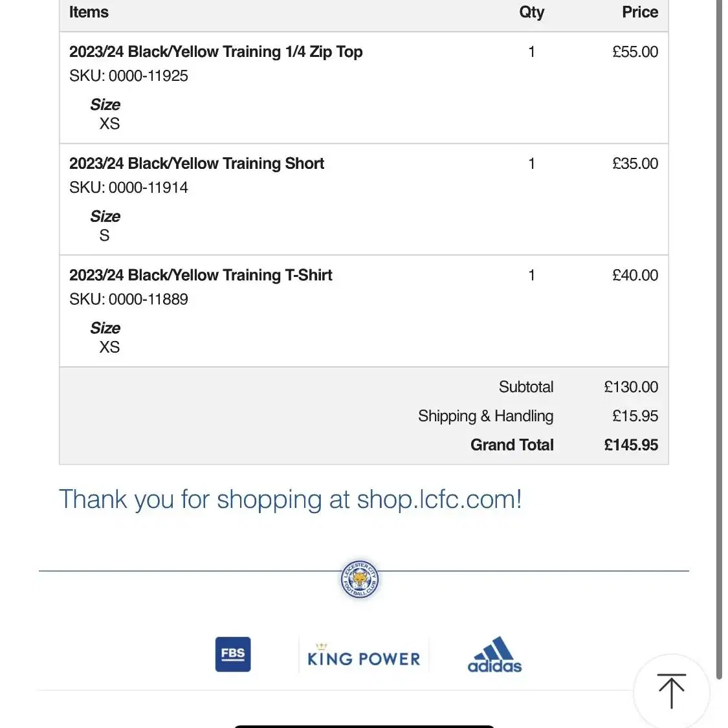Click the Price column header
The image size is (728, 728).
tap(640, 12)
